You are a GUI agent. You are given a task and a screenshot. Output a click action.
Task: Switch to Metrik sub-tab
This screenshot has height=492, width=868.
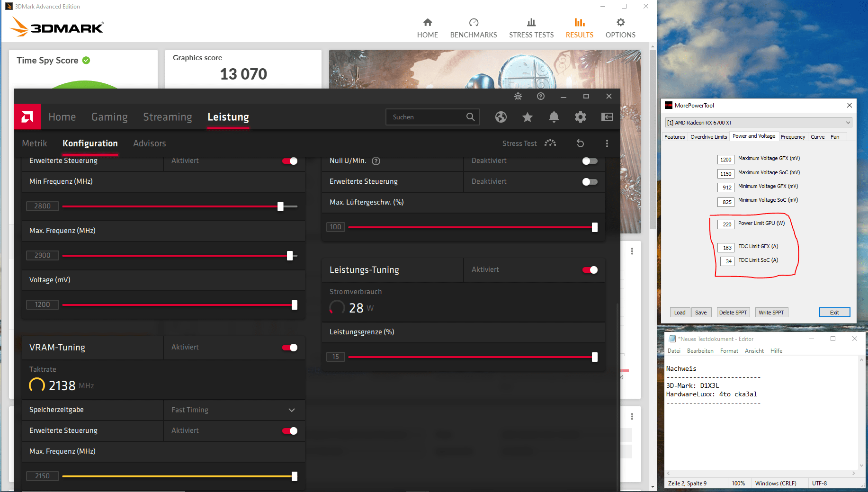(x=35, y=143)
